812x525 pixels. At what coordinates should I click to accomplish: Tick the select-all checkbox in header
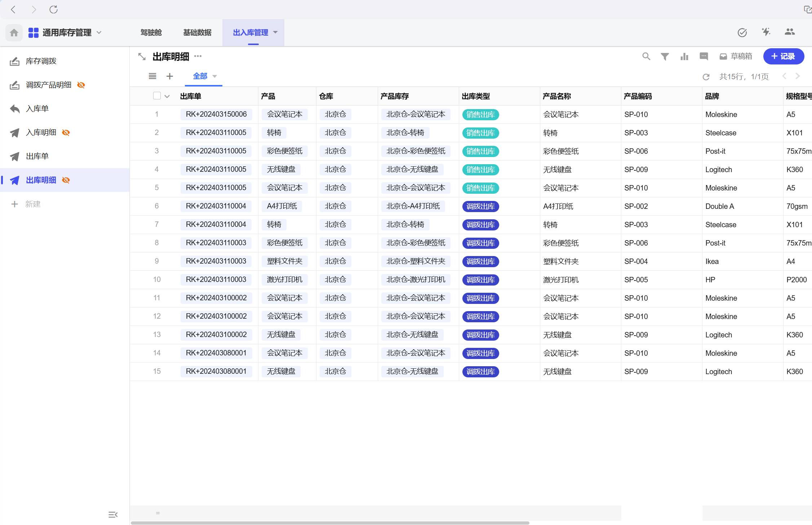156,96
